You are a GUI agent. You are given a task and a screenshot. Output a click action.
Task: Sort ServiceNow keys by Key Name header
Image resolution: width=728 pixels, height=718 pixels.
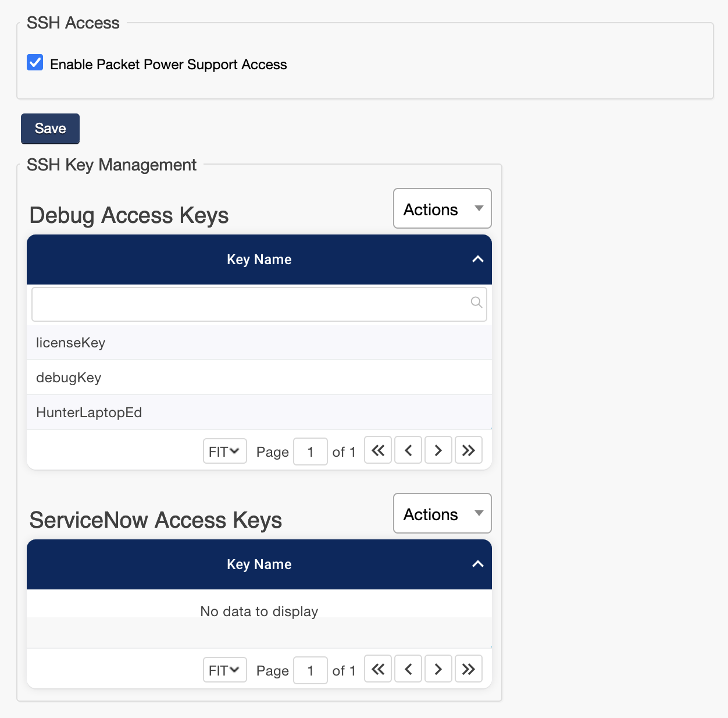point(259,564)
